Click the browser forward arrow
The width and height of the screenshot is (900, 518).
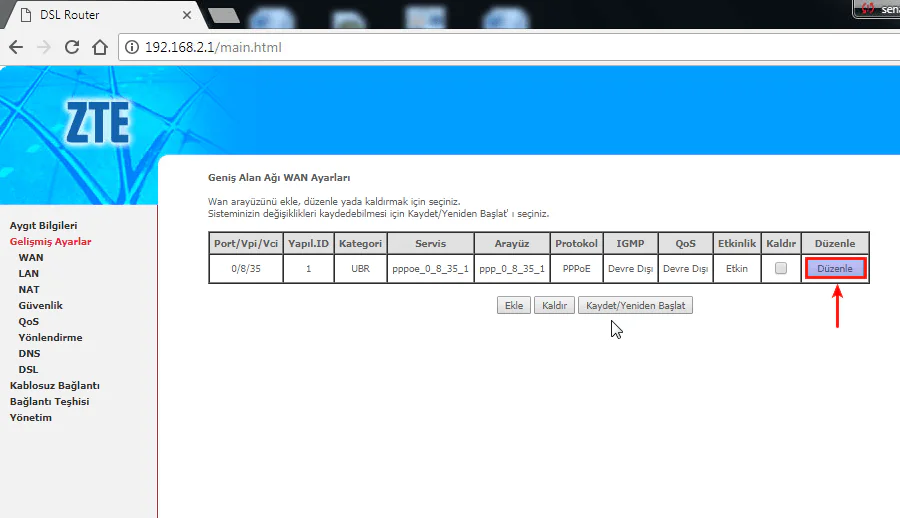[x=44, y=47]
